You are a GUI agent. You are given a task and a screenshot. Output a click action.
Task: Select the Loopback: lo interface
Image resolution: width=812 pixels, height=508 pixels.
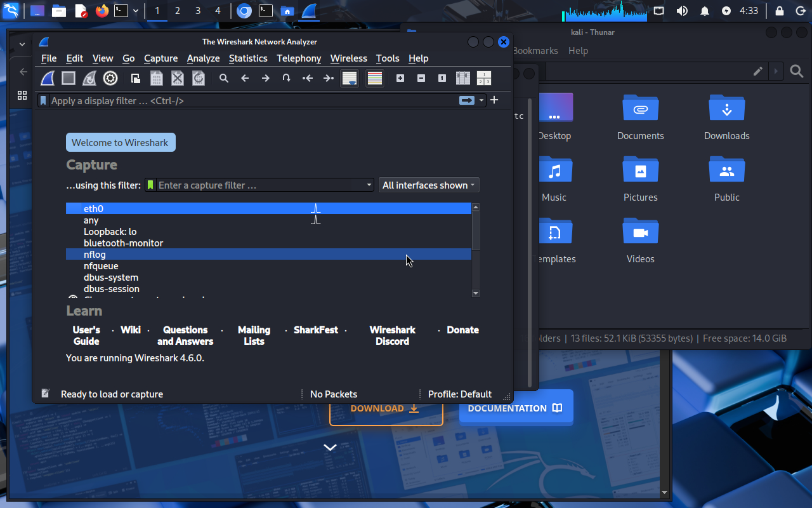click(x=110, y=232)
